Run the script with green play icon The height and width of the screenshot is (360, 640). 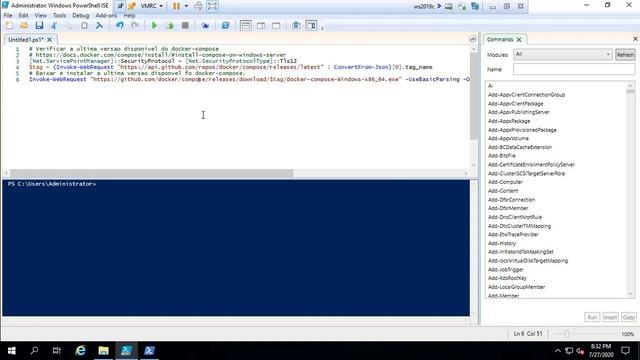[x=154, y=26]
